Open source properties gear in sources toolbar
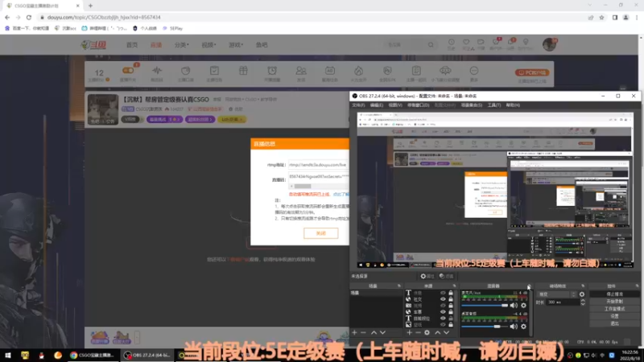 [x=427, y=332]
